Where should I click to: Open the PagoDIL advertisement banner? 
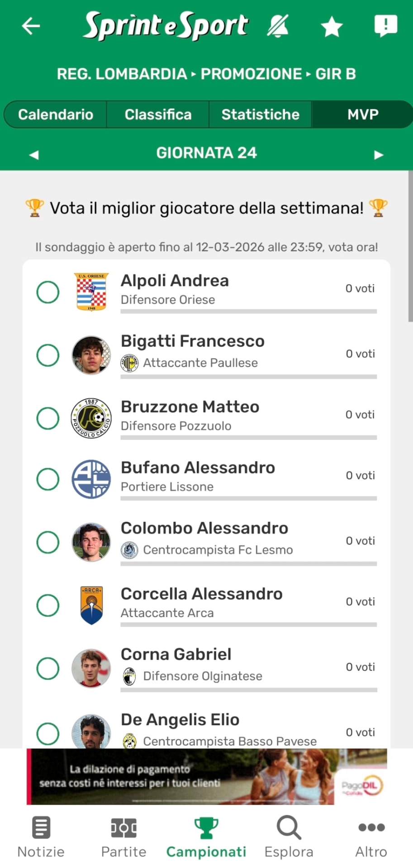click(x=207, y=776)
